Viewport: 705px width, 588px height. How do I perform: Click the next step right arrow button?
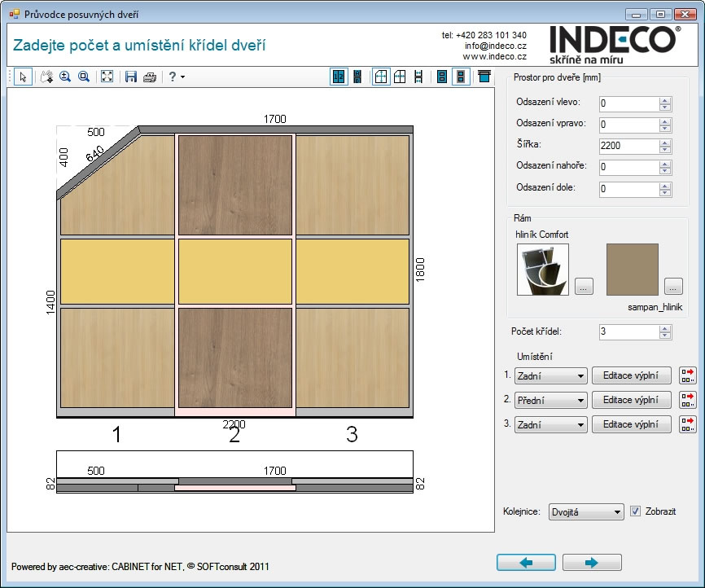point(592,562)
